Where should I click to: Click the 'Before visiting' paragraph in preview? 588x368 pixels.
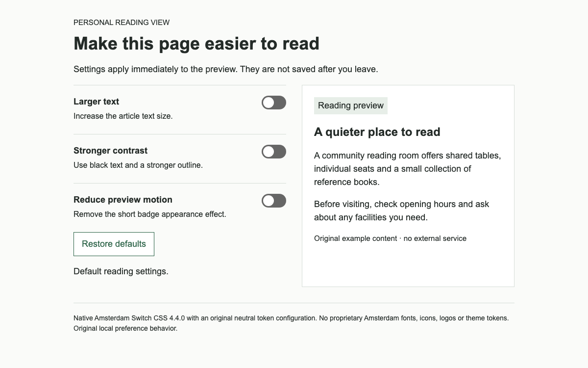tap(402, 210)
